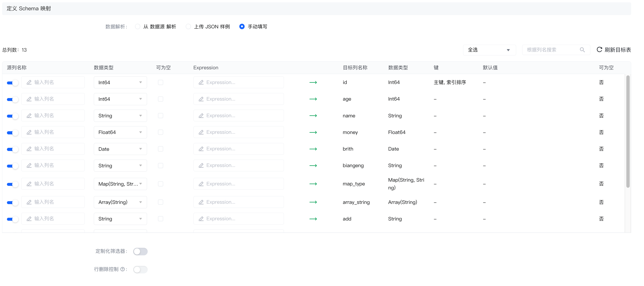Click the green mapping arrow in id row
Viewport: 644px width, 286px height.
[x=313, y=82]
